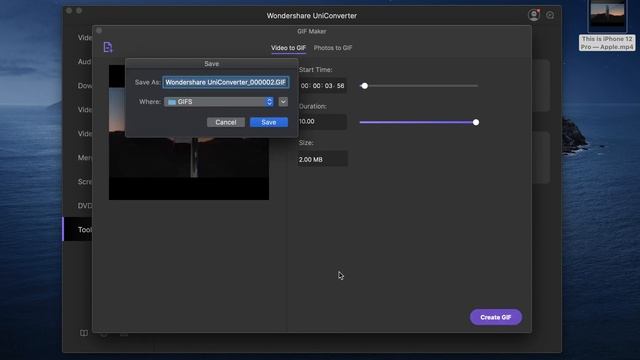Click the Duration field showing 10.00
640x360 pixels.
[322, 122]
